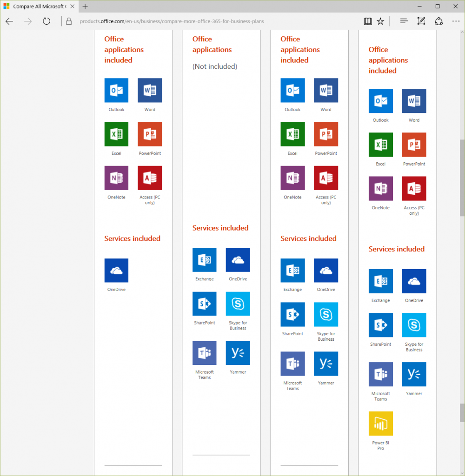The image size is (465, 476).
Task: Click the PowerPoint icon in the fourth plan column
Action: coord(414,145)
